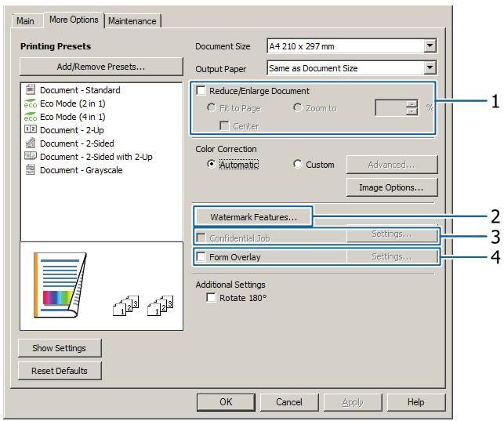The height and width of the screenshot is (421, 504).
Task: Click the Eco Mode (4 in 1) leaf icon
Action: (31, 117)
